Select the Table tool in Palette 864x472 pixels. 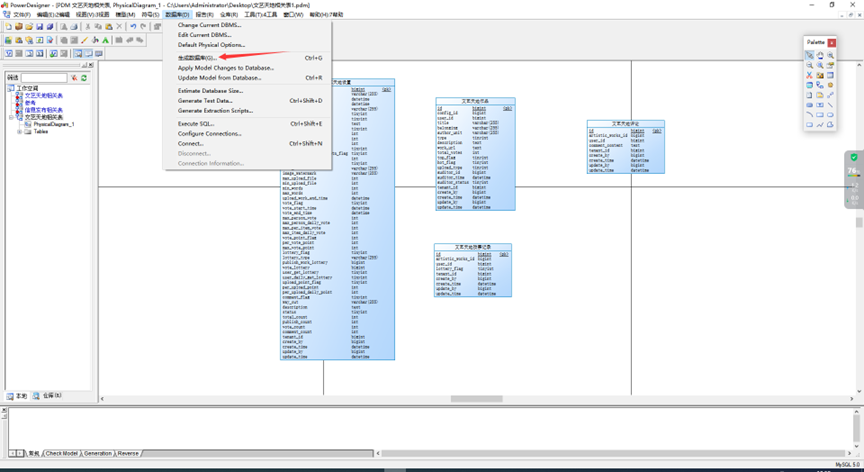coord(830,75)
